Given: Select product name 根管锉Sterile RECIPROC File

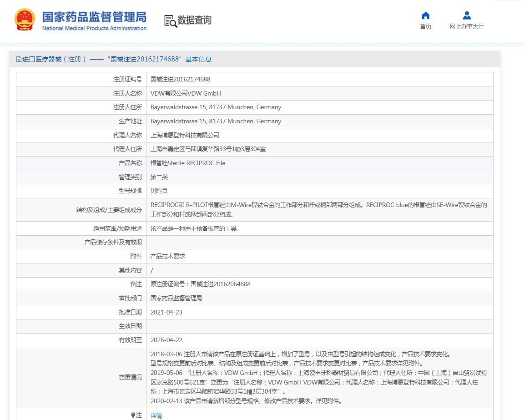Looking at the screenshot, I should [188, 163].
